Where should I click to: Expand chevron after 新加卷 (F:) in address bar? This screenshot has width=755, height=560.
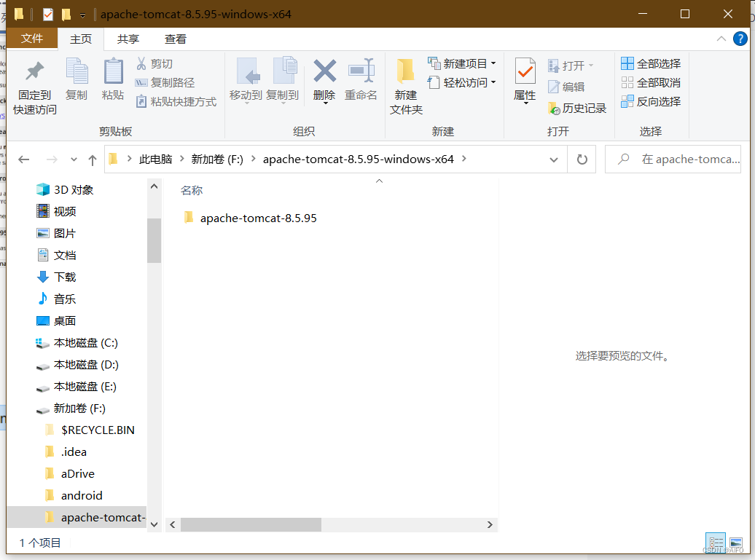253,159
